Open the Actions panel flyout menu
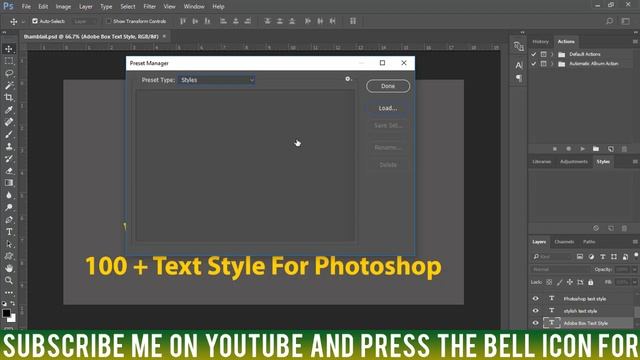The image size is (640, 360). pyautogui.click(x=635, y=42)
